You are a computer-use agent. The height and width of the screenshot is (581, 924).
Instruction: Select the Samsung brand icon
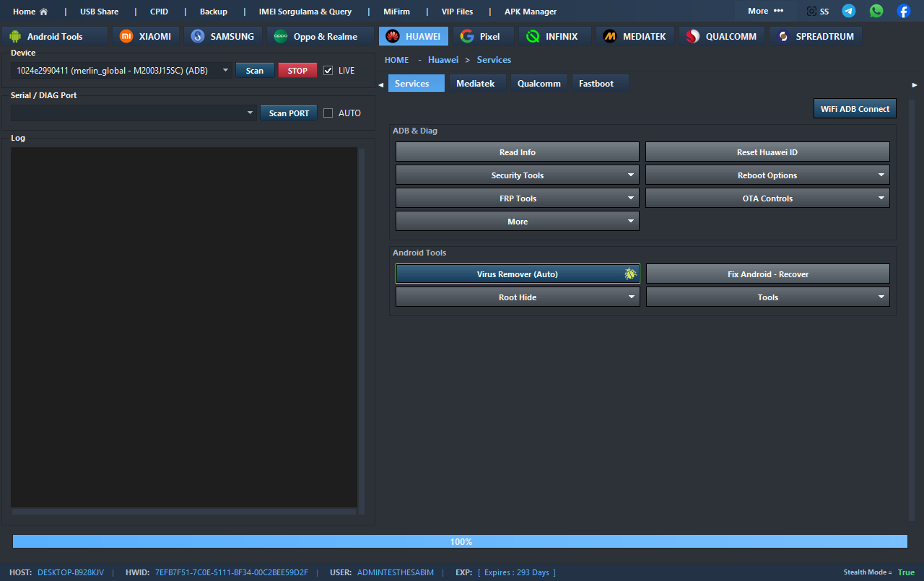[198, 36]
